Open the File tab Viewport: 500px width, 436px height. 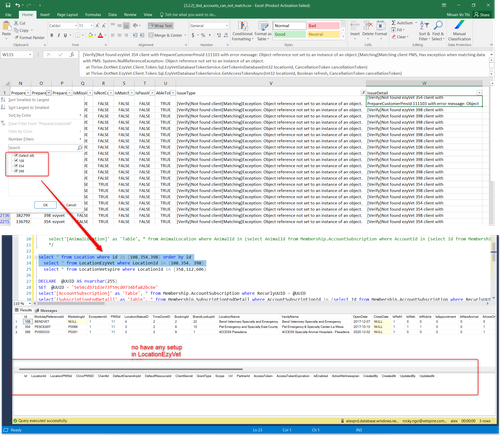[8, 15]
